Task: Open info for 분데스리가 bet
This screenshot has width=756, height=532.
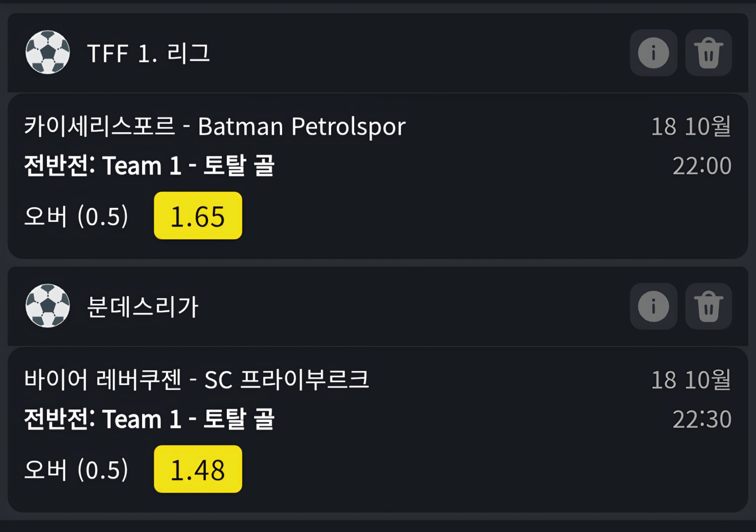Action: 654,306
